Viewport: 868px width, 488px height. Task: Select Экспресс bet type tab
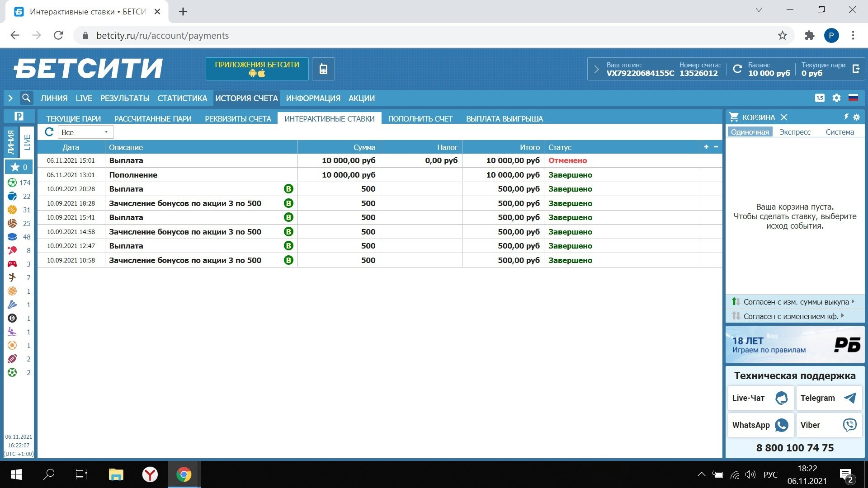click(x=795, y=132)
